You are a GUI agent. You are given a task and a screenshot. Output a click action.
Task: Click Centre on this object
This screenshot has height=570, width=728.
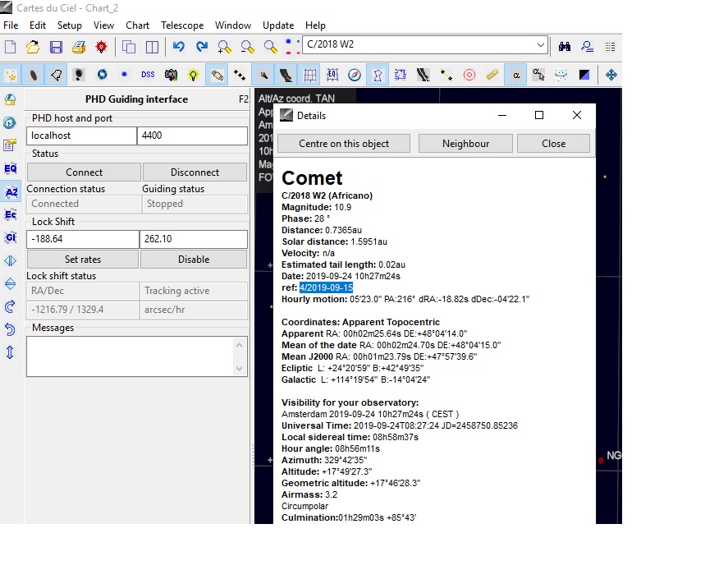344,144
